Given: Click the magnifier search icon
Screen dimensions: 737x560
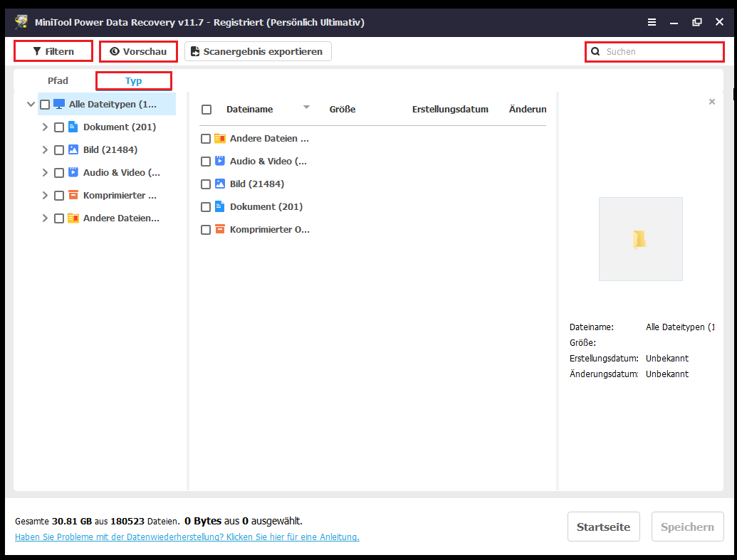Looking at the screenshot, I should 595,51.
